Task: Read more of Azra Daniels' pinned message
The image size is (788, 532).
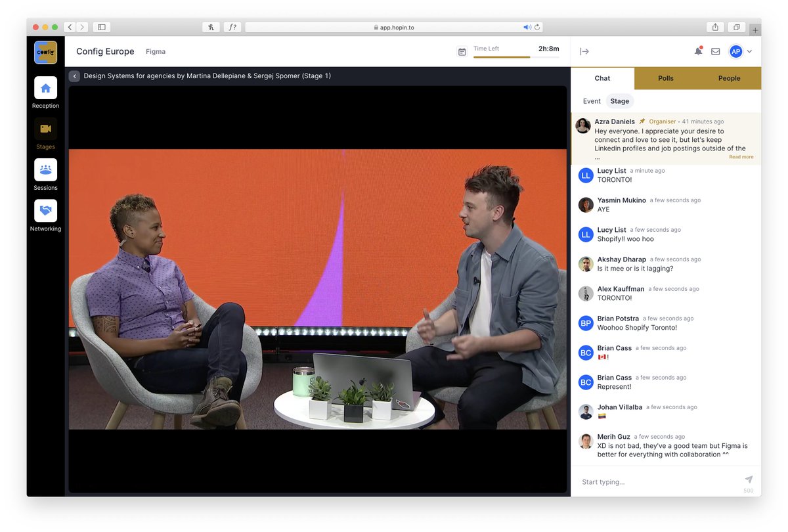Action: point(741,157)
